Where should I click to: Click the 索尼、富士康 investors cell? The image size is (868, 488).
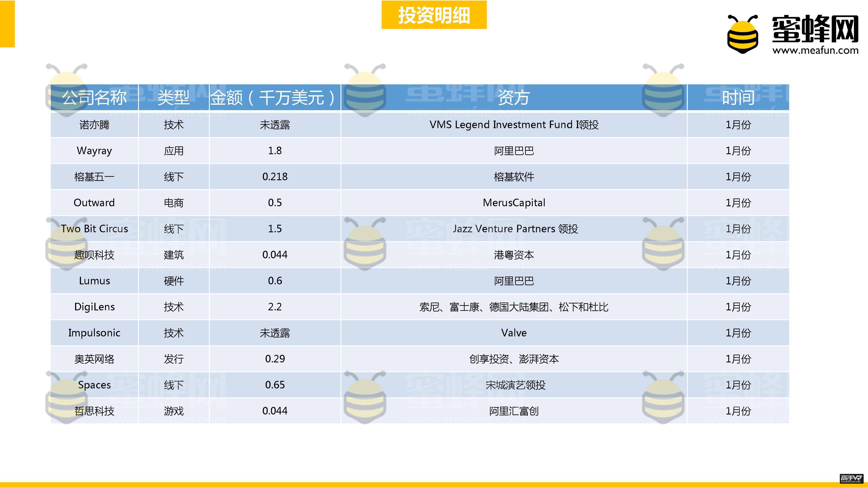pyautogui.click(x=514, y=307)
